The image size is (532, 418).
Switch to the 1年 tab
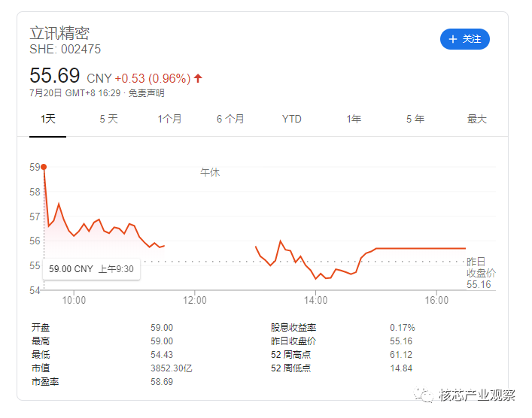[354, 119]
